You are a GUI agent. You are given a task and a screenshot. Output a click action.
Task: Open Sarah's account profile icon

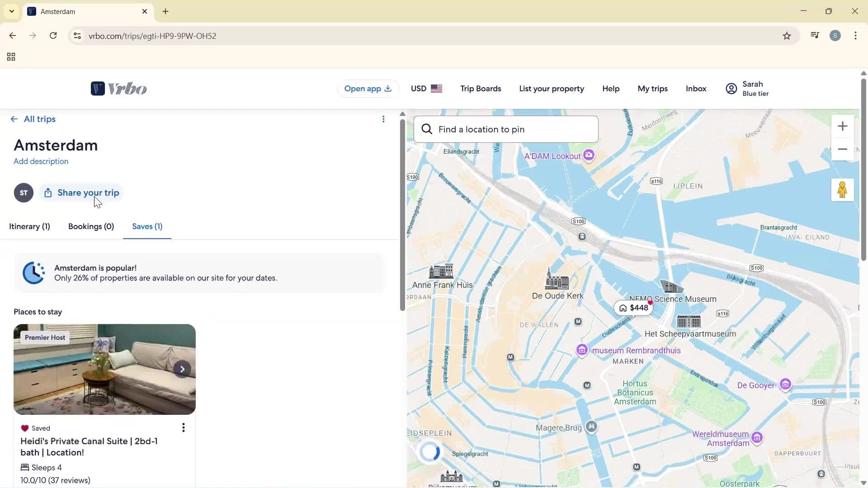[x=731, y=88]
